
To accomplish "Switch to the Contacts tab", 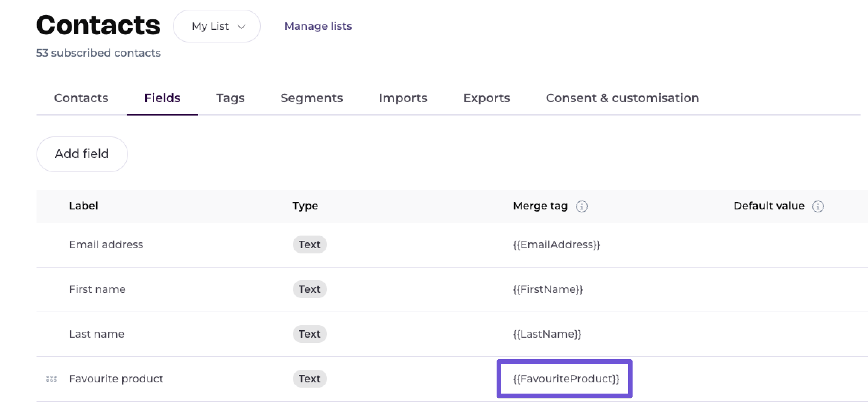I will coord(81,98).
